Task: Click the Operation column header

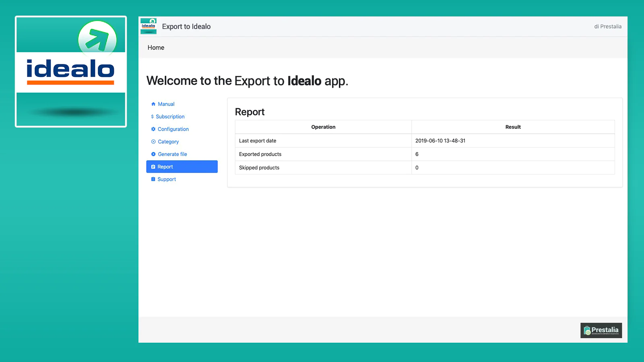Action: [323, 127]
